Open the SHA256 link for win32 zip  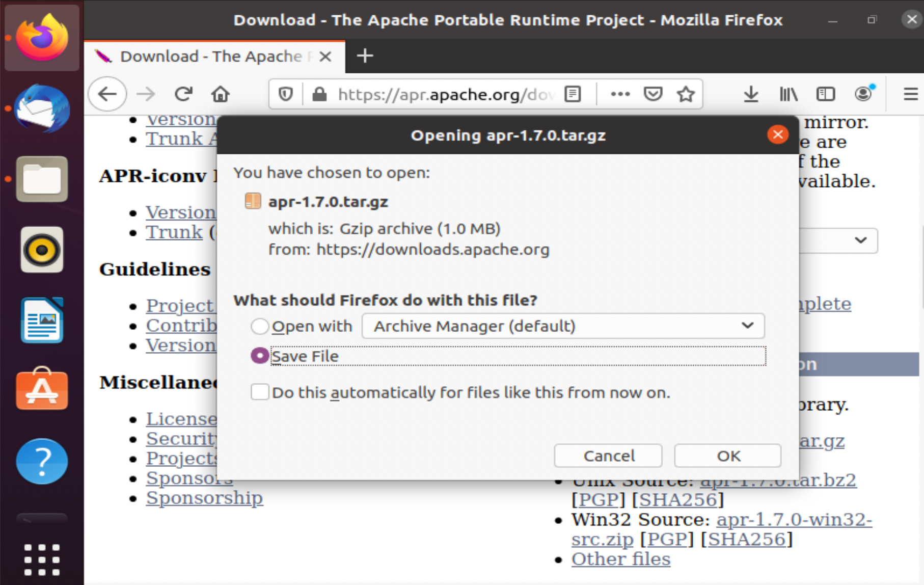(747, 539)
